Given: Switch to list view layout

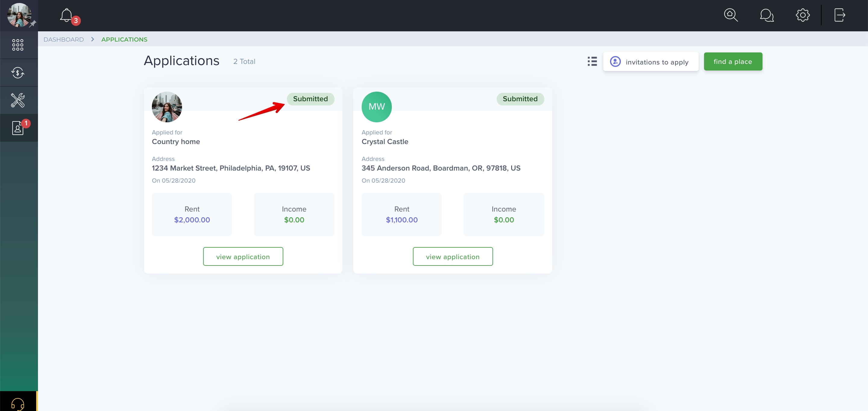Looking at the screenshot, I should [x=592, y=61].
